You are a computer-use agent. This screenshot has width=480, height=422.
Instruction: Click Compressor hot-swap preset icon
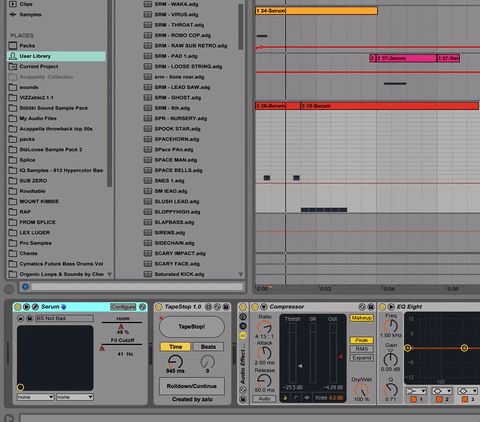[x=362, y=307]
